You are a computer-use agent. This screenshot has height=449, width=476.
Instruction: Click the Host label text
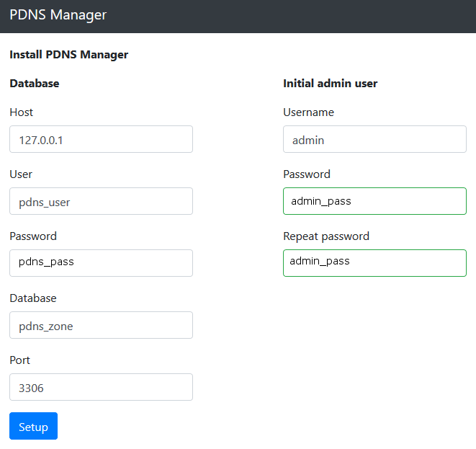(22, 112)
